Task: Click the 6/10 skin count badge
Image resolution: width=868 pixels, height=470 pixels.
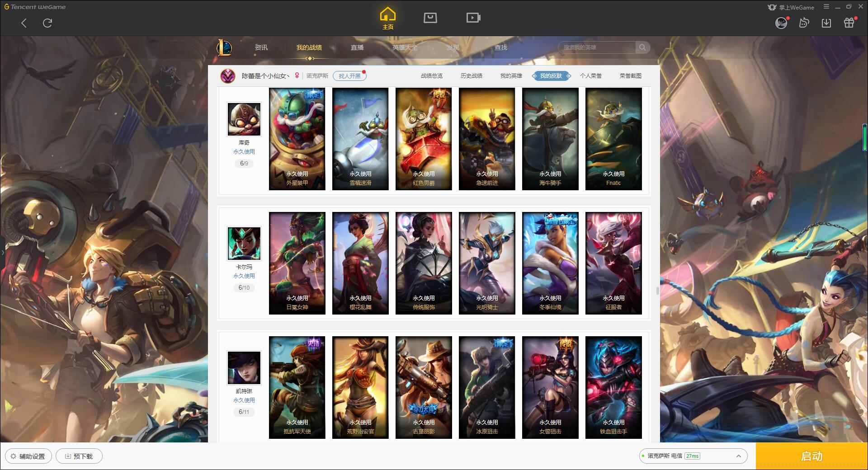Action: [244, 288]
